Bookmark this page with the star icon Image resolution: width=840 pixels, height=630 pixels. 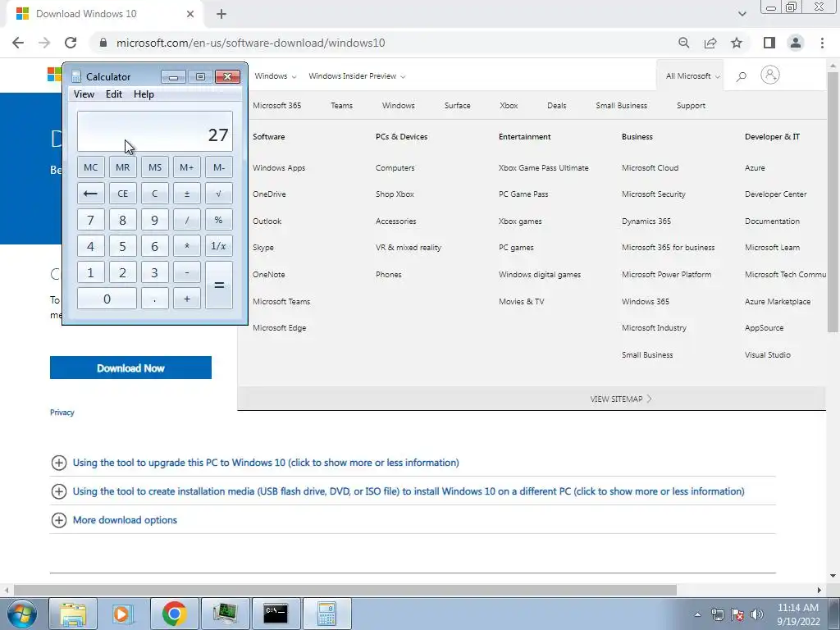pyautogui.click(x=737, y=43)
